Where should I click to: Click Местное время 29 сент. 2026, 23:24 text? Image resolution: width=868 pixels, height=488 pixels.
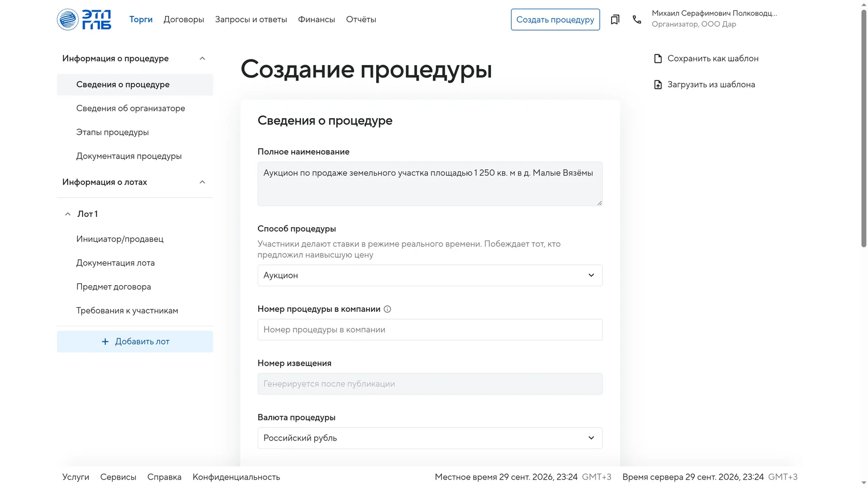point(506,477)
